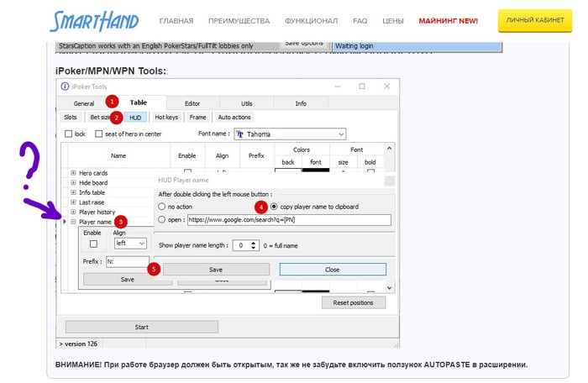Viewport: 588px width, 383px height.
Task: Click Save in HUD Player name dialog
Action: click(x=216, y=270)
